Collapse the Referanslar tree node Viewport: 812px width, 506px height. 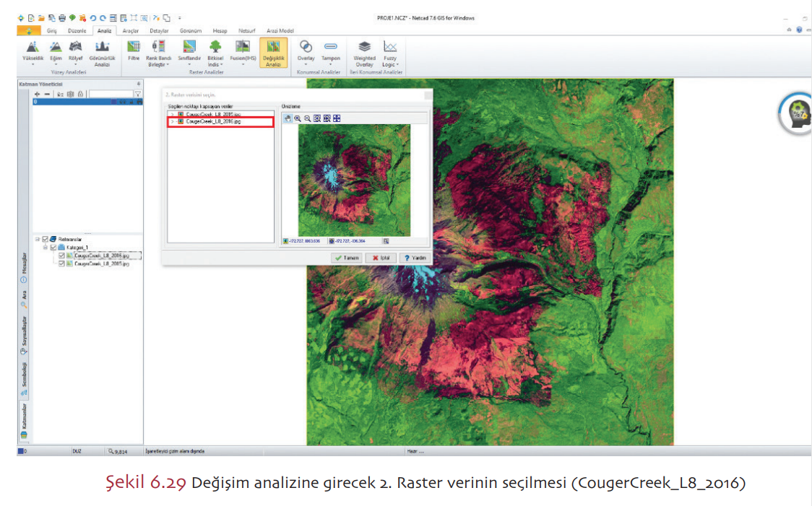pyautogui.click(x=37, y=239)
